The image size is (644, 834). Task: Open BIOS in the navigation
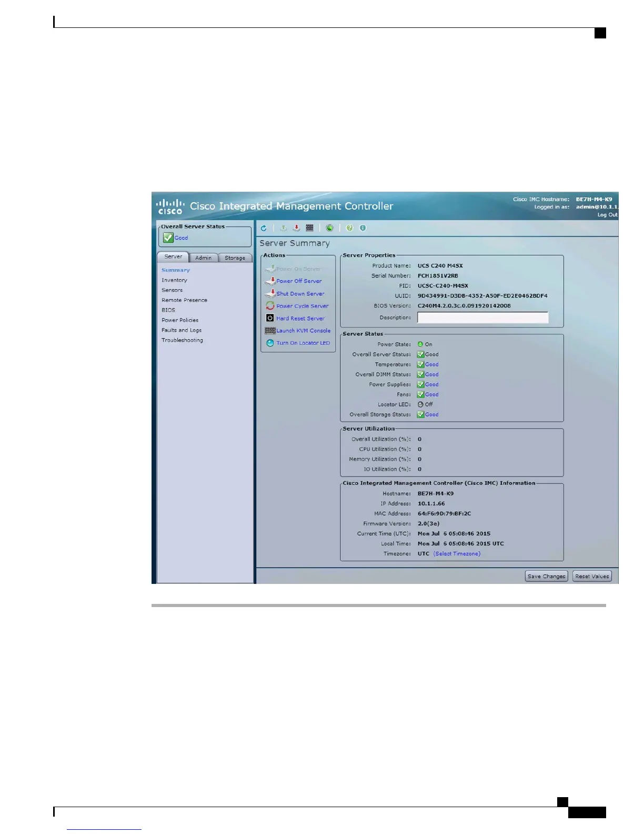coord(168,310)
